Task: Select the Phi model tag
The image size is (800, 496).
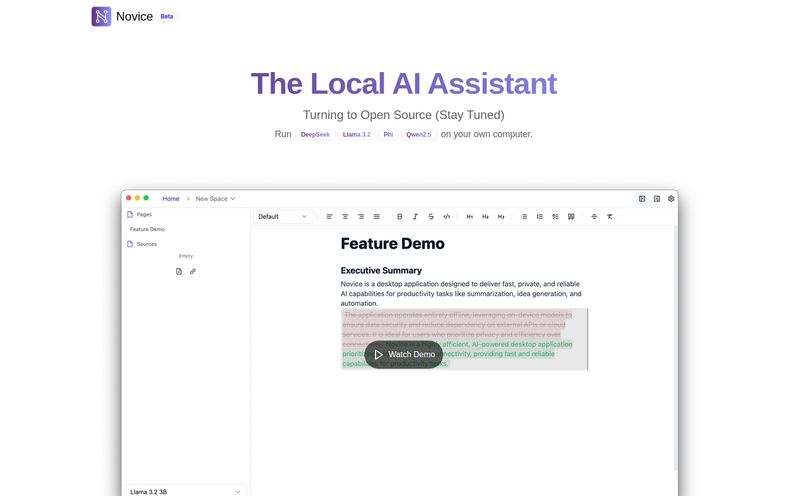Action: click(x=388, y=134)
